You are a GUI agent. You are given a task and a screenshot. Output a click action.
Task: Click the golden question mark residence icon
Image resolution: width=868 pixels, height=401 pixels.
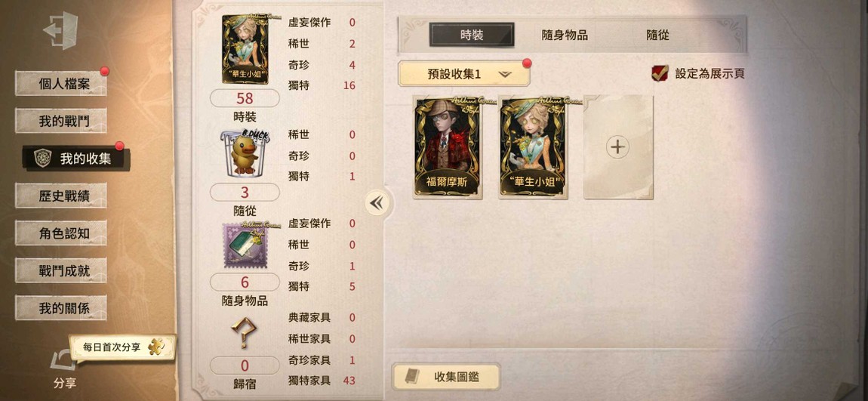[244, 334]
